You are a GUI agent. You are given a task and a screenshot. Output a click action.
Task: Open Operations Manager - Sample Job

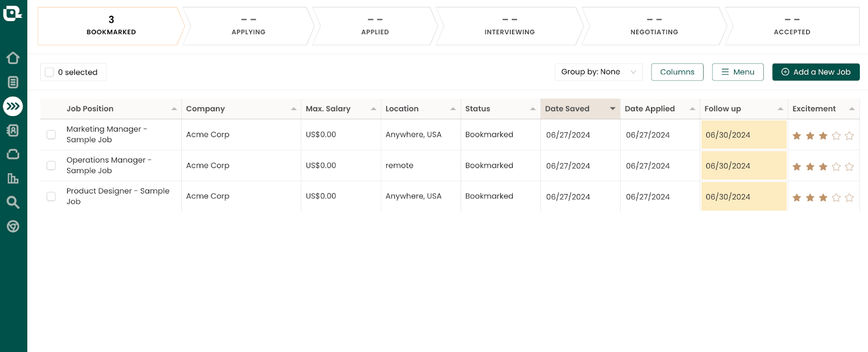(109, 165)
